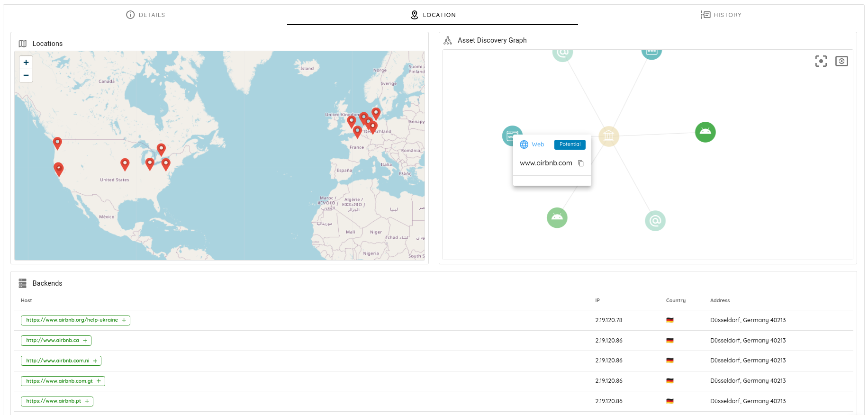Click the Backends server icon
Viewport: 868px width, 415px height.
[23, 283]
